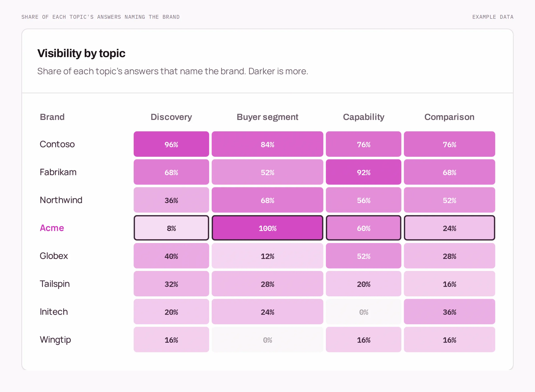The image size is (535, 392).
Task: Click the EXAMPLE DATA label
Action: tap(493, 17)
